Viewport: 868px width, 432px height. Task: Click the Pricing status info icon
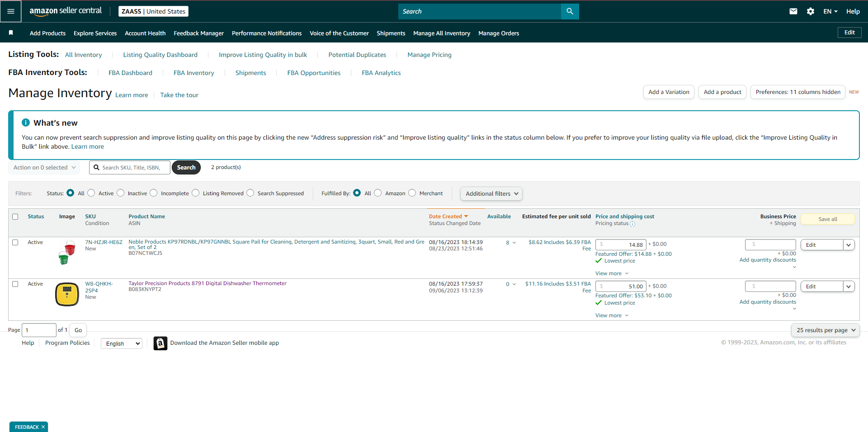(x=632, y=224)
